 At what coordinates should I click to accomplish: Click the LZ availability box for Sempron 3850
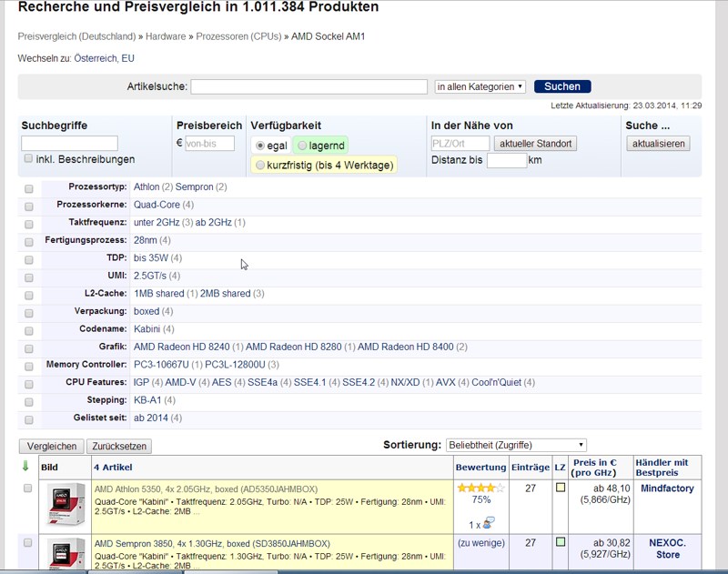[561, 541]
